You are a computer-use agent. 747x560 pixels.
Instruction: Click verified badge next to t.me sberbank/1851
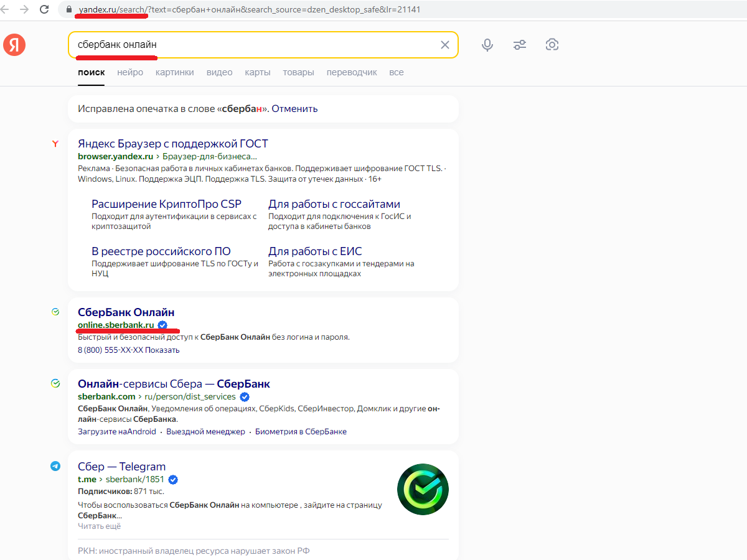[174, 479]
